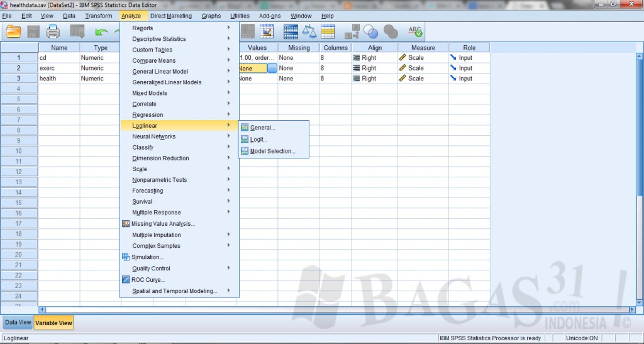644x344 pixels.
Task: Click the ruler Scale icon in cd row
Action: pyautogui.click(x=402, y=57)
